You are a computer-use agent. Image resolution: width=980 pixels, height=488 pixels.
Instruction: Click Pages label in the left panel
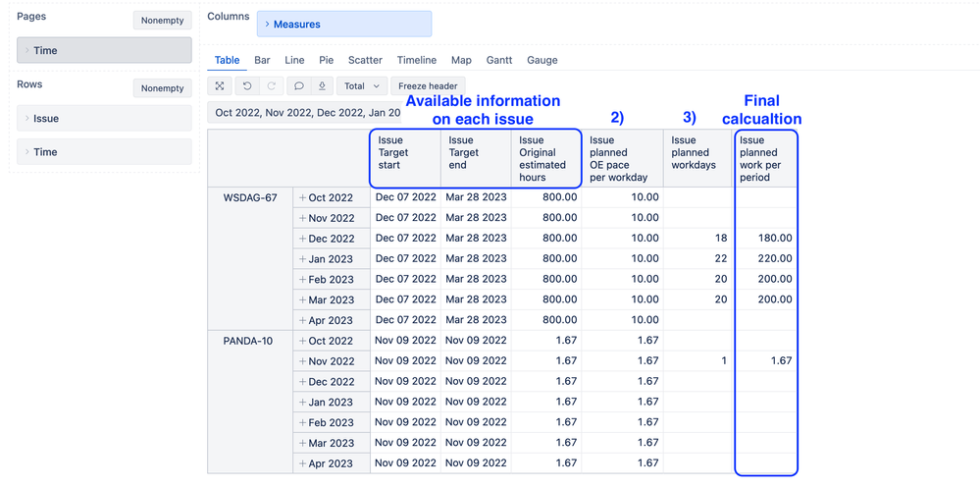tap(31, 17)
